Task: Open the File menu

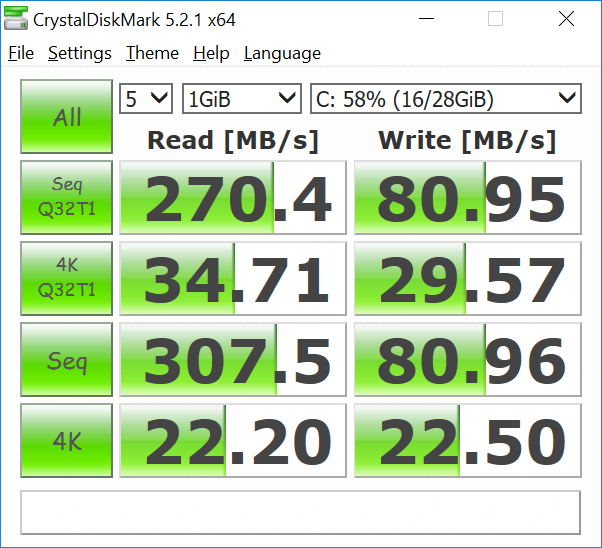Action: click(x=21, y=53)
